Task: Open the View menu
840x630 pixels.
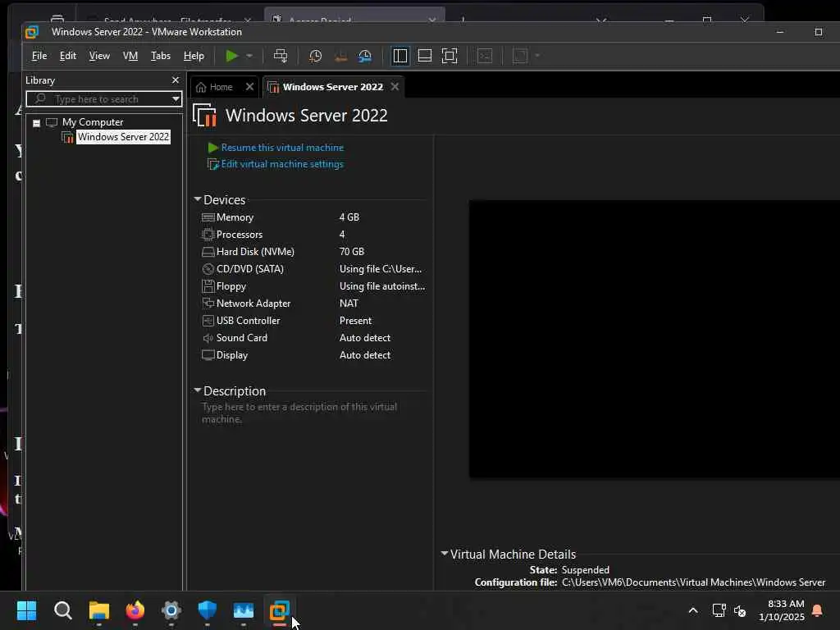Action: (99, 56)
